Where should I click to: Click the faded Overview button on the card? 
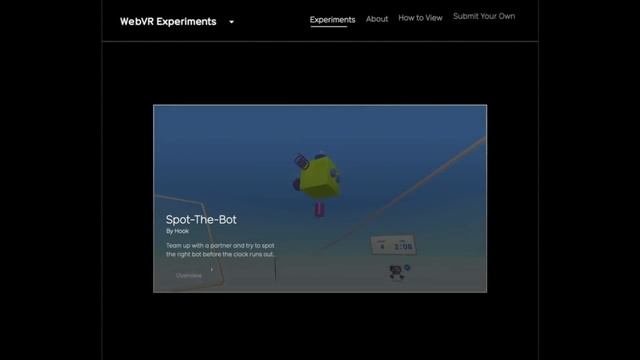pyautogui.click(x=189, y=276)
